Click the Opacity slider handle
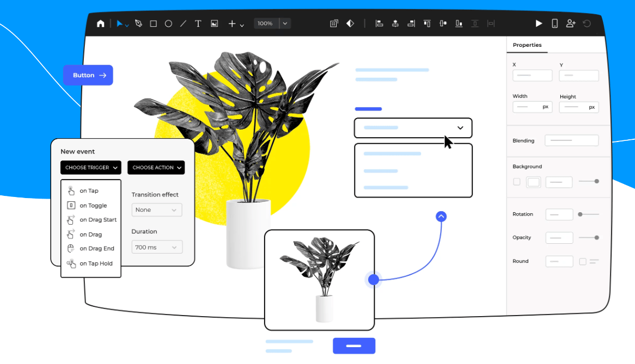 (x=597, y=238)
